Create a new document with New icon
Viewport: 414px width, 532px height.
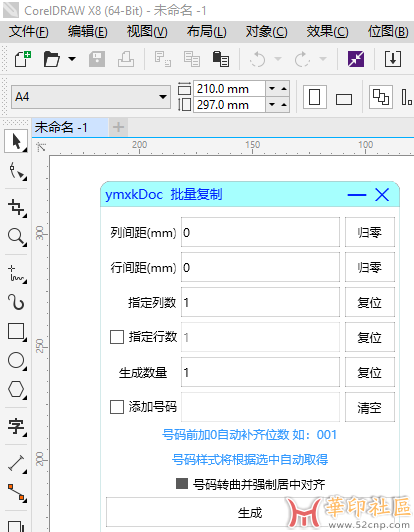[x=23, y=59]
